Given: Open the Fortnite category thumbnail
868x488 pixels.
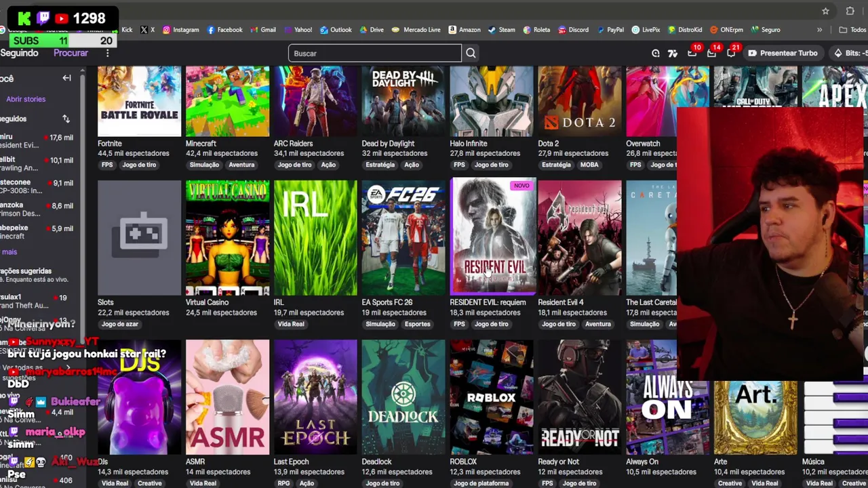Looking at the screenshot, I should click(x=139, y=102).
